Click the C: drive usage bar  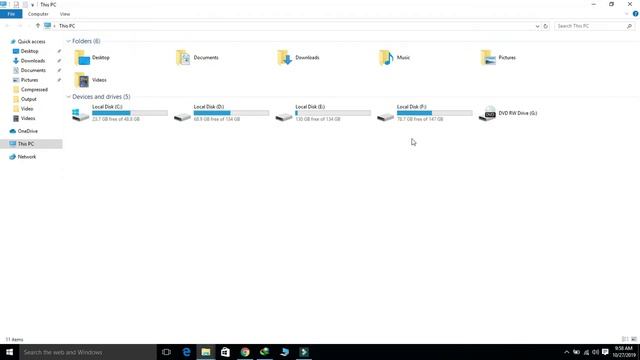pyautogui.click(x=130, y=113)
